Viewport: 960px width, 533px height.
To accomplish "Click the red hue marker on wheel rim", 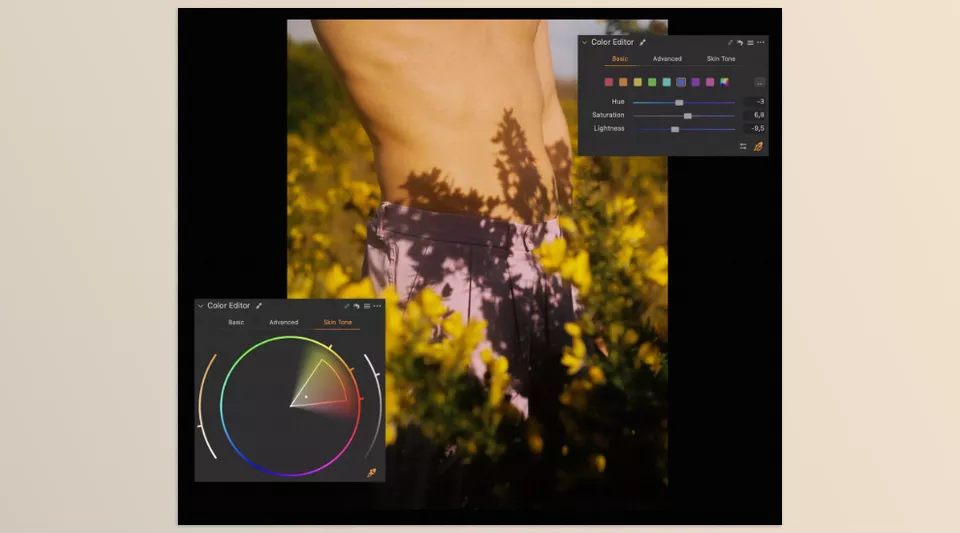I will pos(361,399).
